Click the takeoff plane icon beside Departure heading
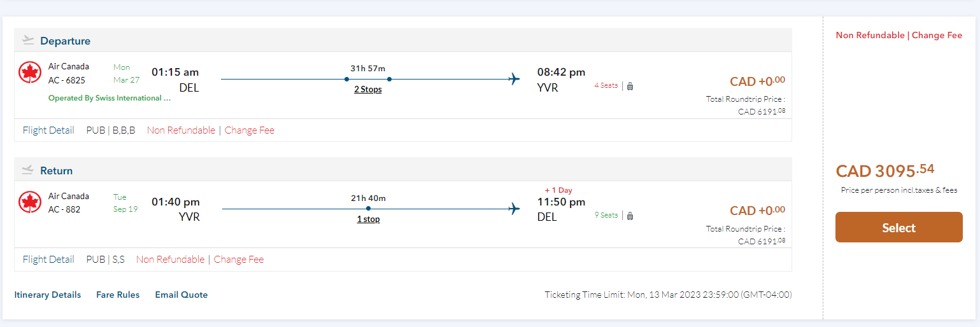This screenshot has height=327, width=980. tap(27, 41)
